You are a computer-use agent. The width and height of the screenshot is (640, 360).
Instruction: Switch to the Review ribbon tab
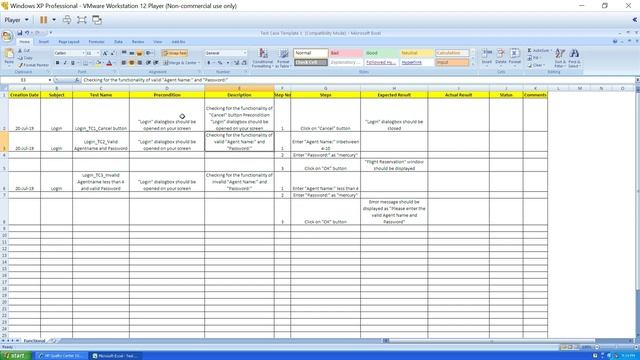[138, 42]
